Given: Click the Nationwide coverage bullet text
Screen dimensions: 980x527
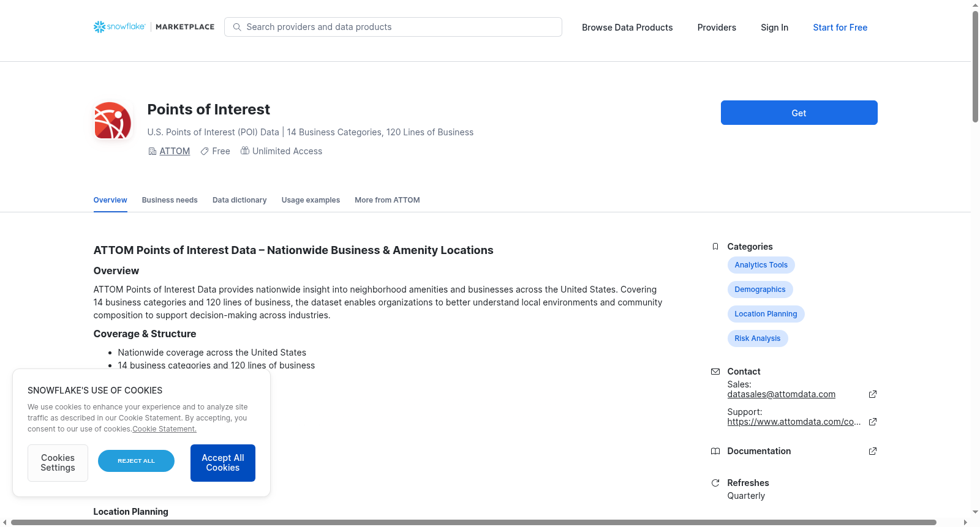Looking at the screenshot, I should [212, 353].
